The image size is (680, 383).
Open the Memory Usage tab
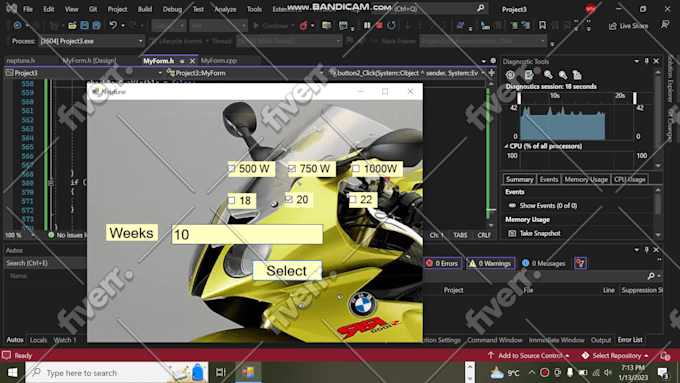coord(586,179)
